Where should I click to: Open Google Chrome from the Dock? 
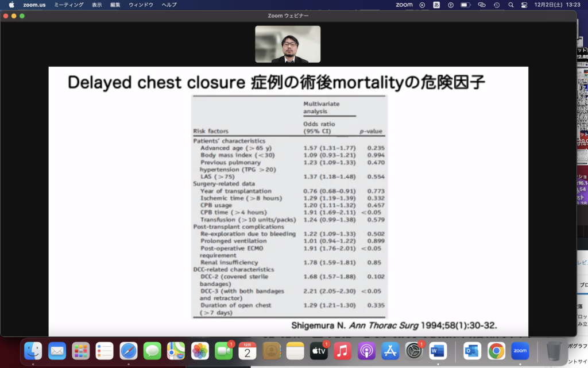(496, 350)
